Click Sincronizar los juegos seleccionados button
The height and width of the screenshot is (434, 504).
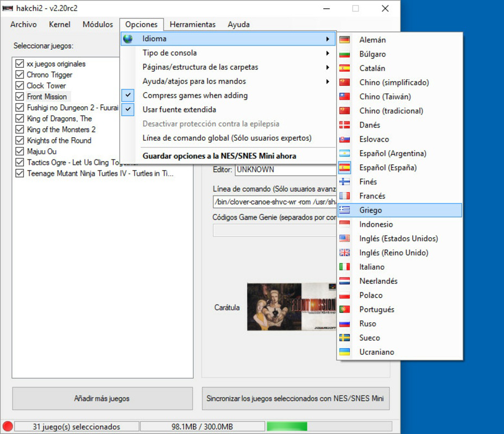click(295, 398)
